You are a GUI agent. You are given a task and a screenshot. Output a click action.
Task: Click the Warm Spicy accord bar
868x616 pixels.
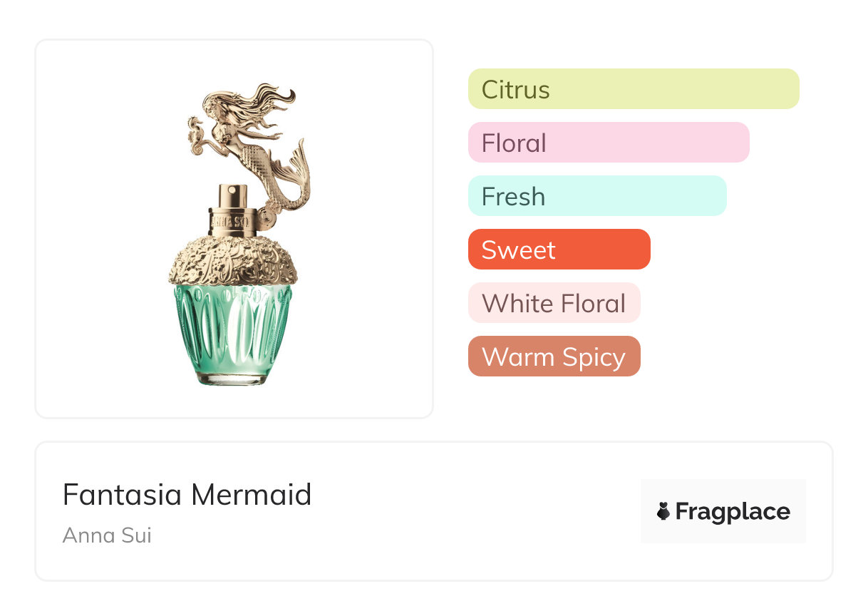(554, 356)
